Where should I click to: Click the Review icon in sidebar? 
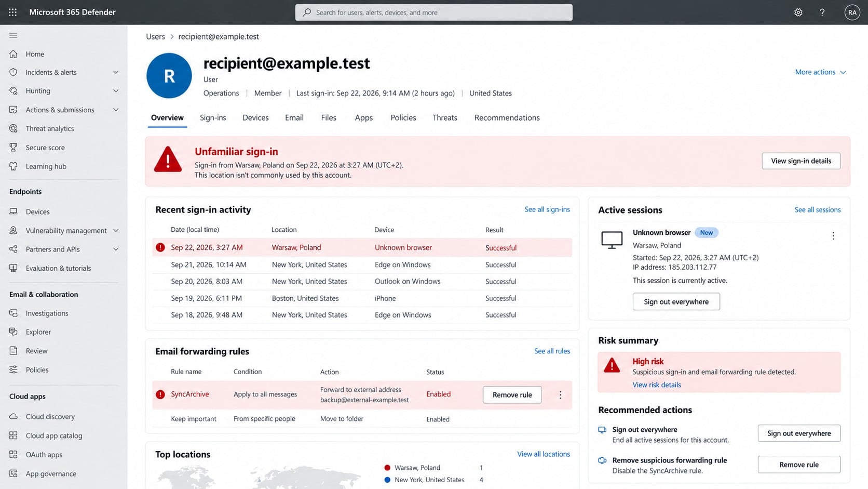point(13,351)
